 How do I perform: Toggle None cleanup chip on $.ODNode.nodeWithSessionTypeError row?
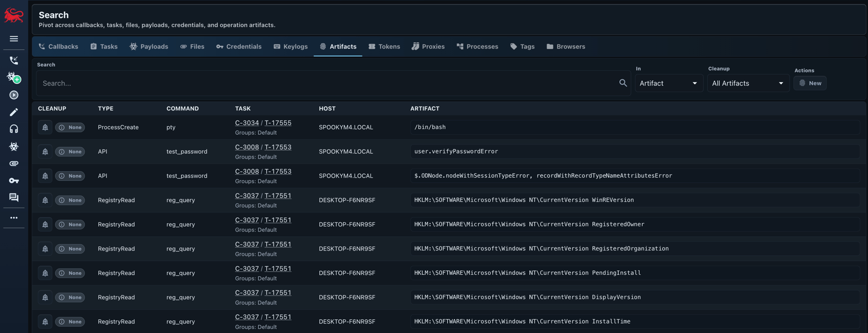[70, 176]
